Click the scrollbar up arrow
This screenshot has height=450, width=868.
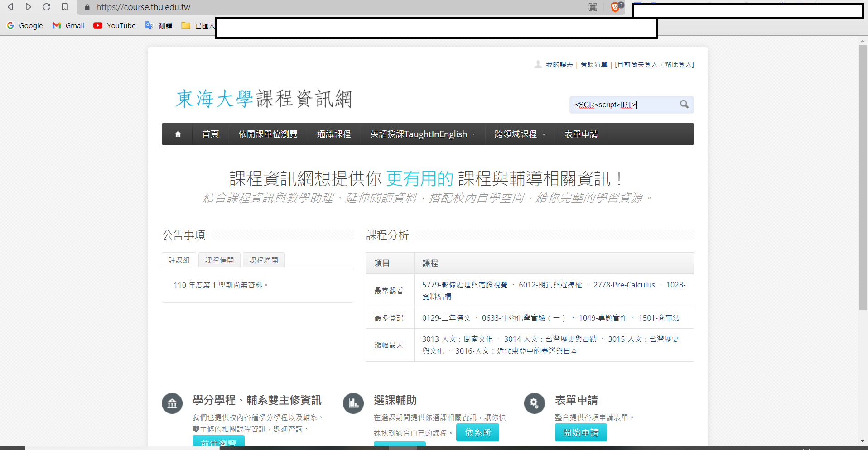point(863,41)
